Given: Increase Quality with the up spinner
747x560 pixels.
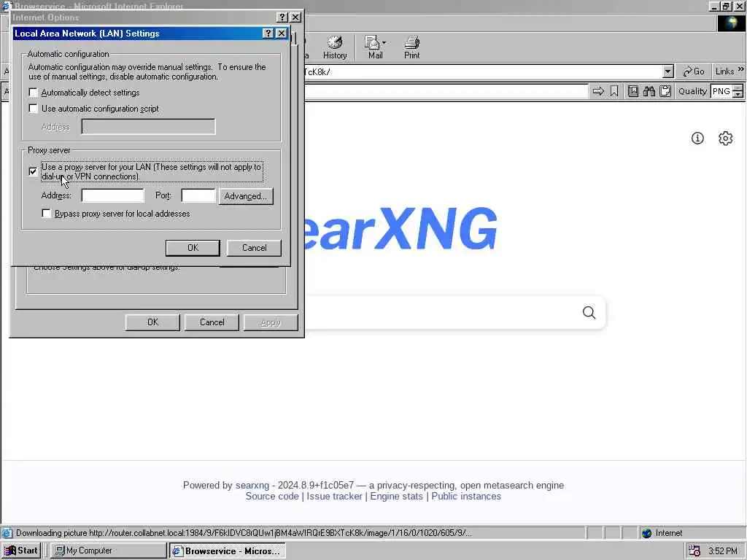Looking at the screenshot, I should [x=738, y=87].
